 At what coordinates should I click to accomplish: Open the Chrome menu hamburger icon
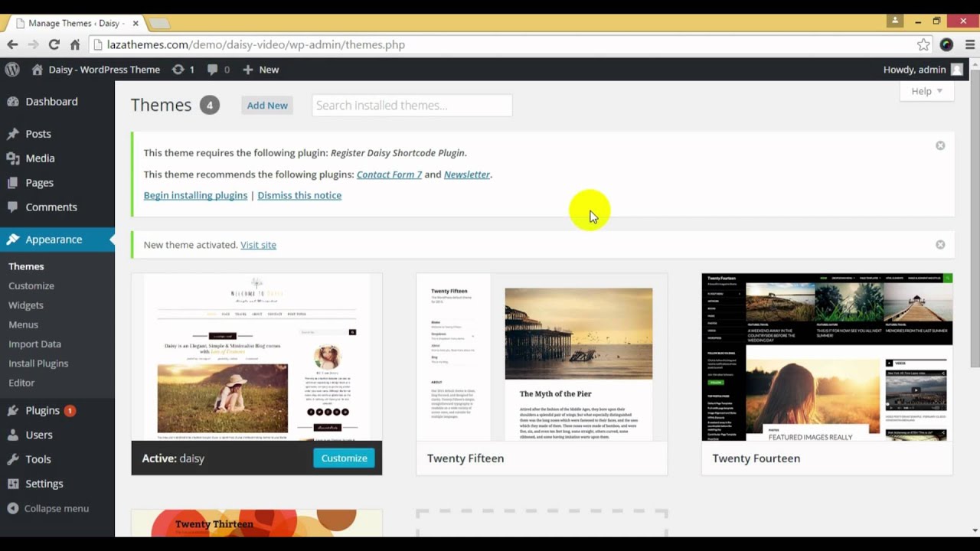(970, 44)
